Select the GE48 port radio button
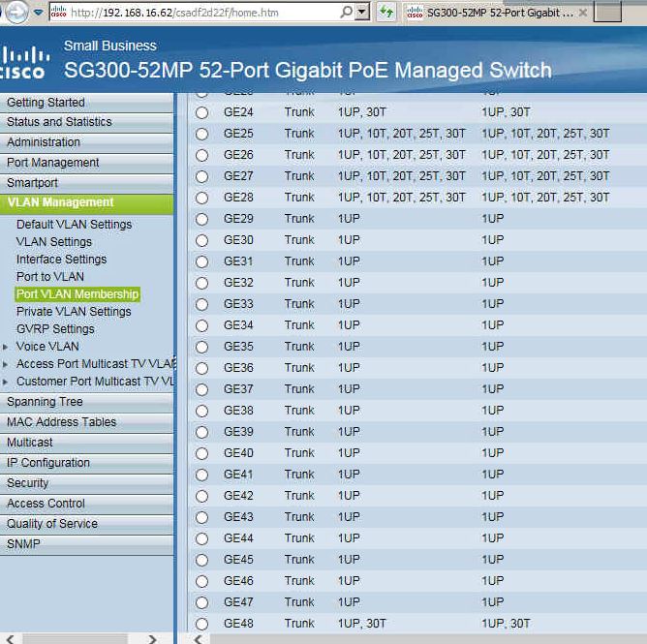Viewport: 647px width, 644px height. click(201, 624)
